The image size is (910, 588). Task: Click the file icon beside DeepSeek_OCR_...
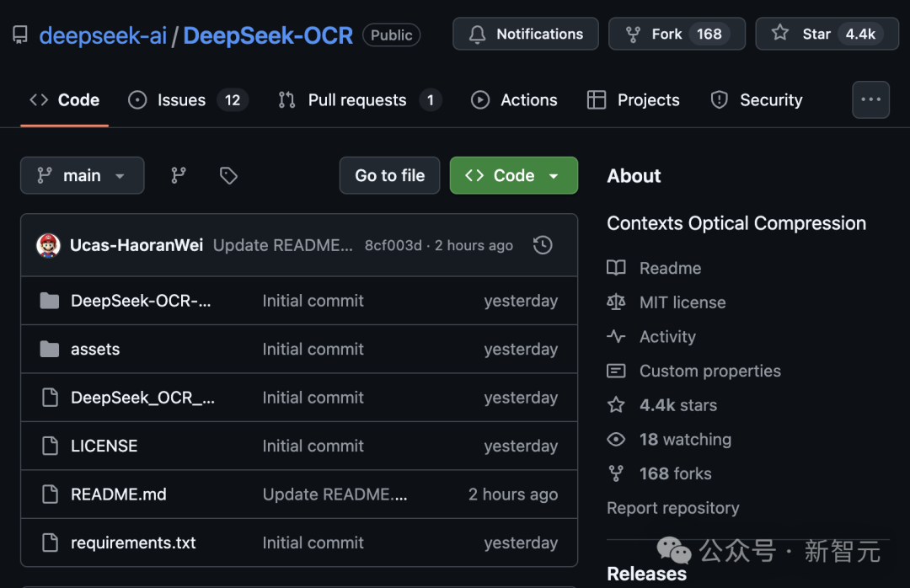point(51,398)
